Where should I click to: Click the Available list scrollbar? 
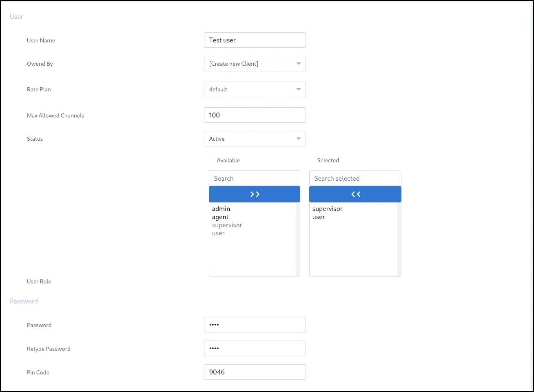298,239
